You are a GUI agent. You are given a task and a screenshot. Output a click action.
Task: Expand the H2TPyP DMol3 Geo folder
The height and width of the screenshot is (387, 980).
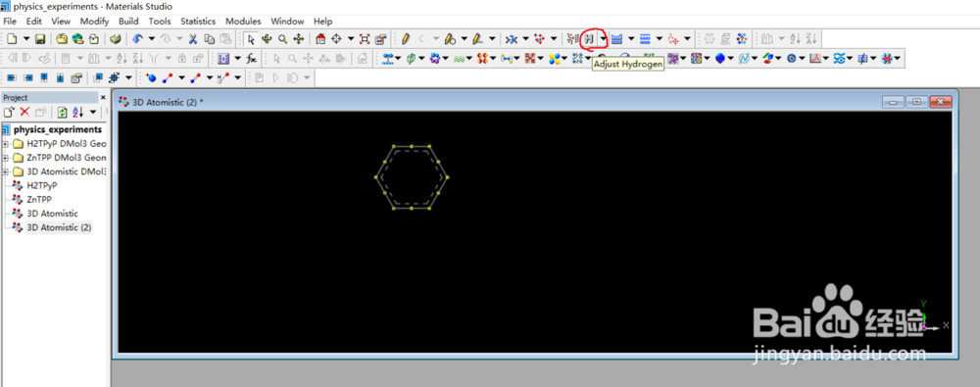coord(6,144)
